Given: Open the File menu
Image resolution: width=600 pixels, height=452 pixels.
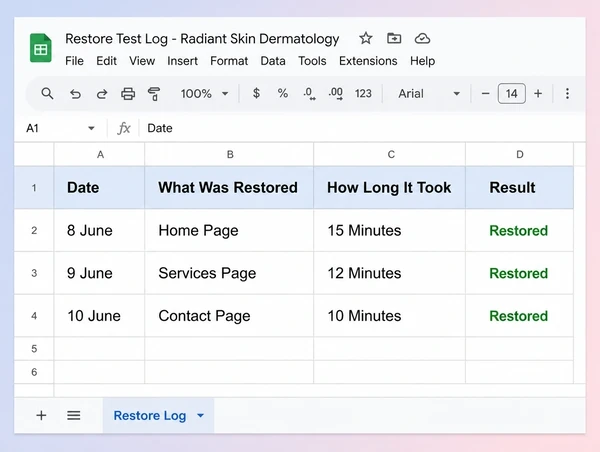Looking at the screenshot, I should (x=74, y=61).
